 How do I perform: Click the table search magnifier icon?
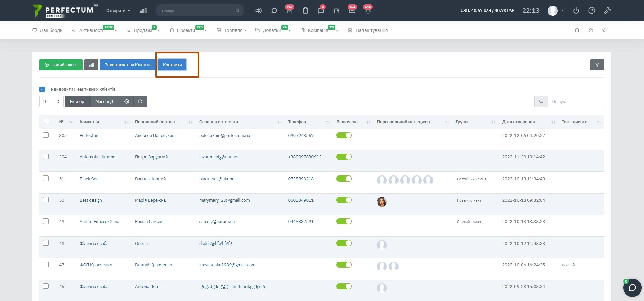[x=541, y=101]
